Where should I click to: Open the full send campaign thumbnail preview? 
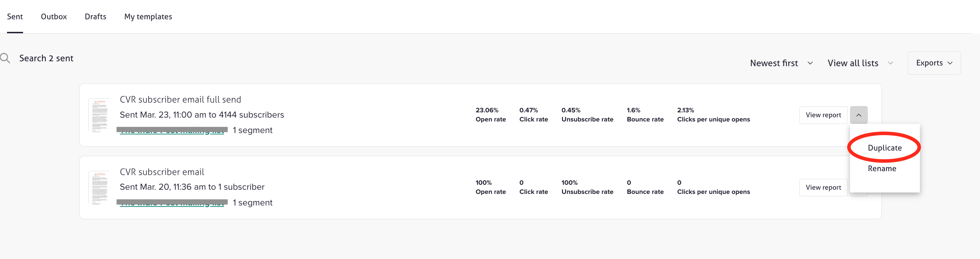[100, 115]
